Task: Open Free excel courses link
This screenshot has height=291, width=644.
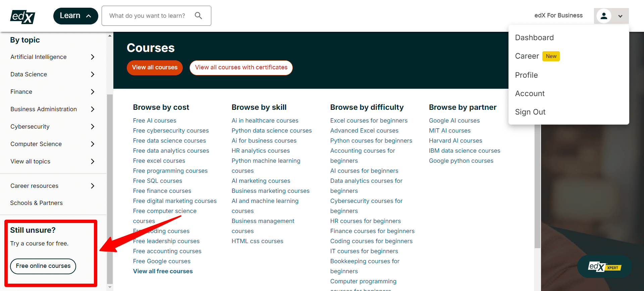Action: pyautogui.click(x=159, y=161)
